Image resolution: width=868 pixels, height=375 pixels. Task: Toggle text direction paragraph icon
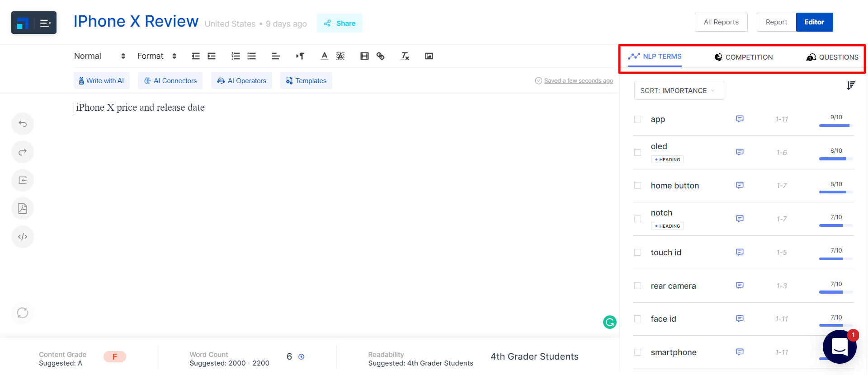click(300, 56)
